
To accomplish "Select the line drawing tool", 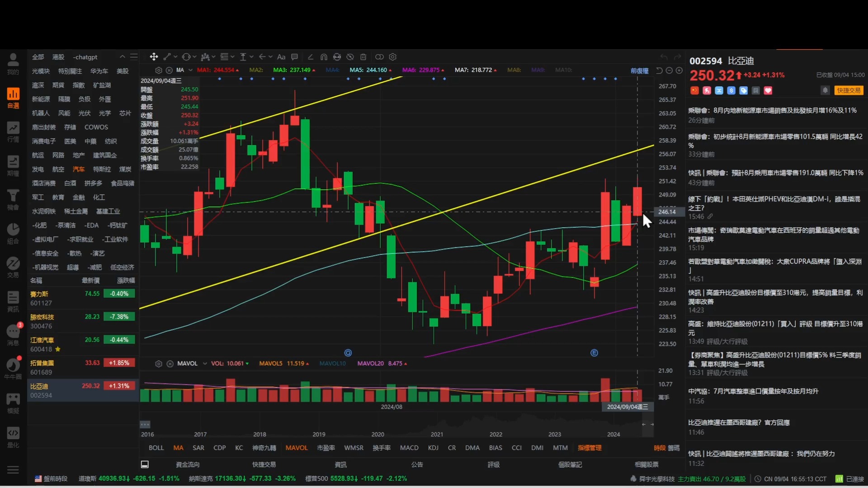I will point(167,57).
